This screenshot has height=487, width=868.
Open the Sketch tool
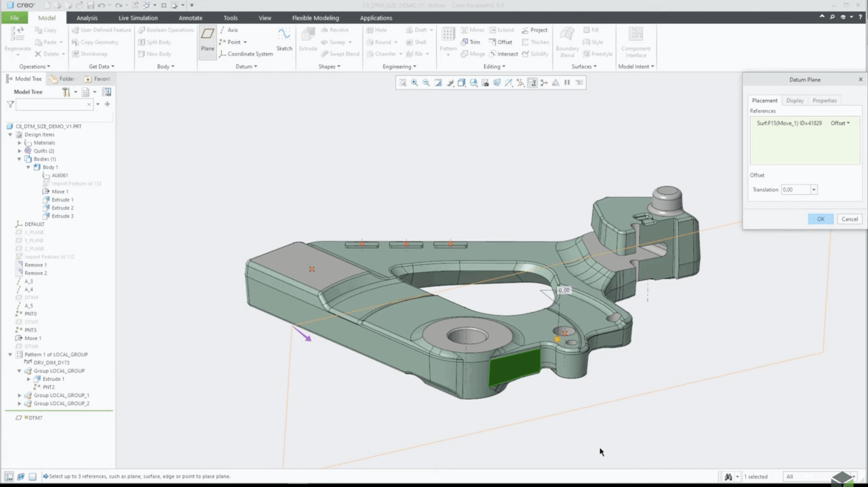(x=284, y=40)
